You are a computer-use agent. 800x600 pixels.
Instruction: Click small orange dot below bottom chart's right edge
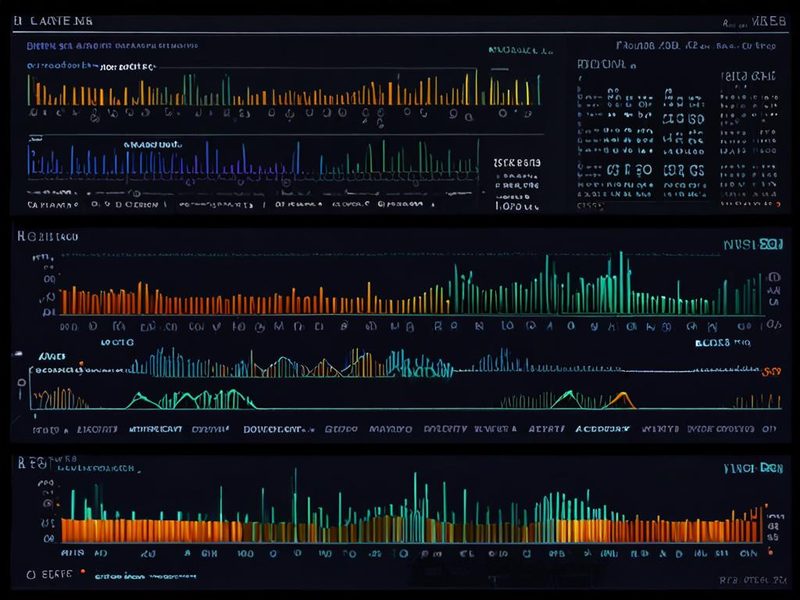coord(770,552)
